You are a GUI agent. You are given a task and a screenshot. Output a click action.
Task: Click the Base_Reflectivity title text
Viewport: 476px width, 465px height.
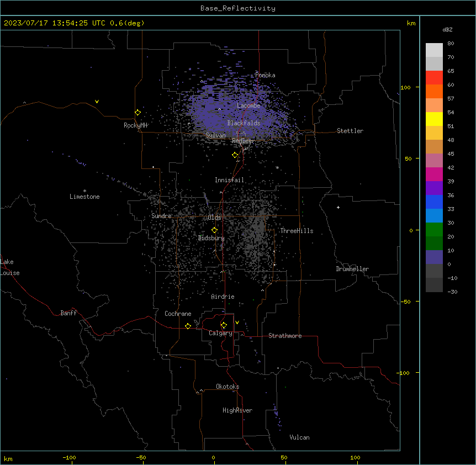pos(238,8)
